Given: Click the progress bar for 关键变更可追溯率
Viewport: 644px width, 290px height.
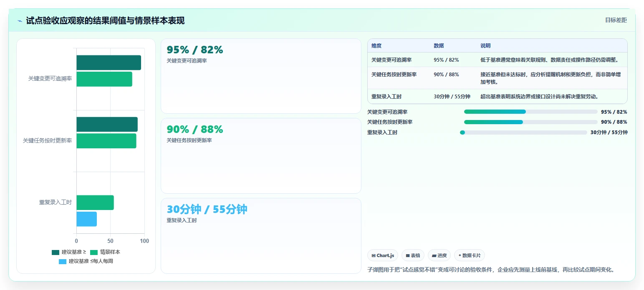Looking at the screenshot, I should (531, 112).
